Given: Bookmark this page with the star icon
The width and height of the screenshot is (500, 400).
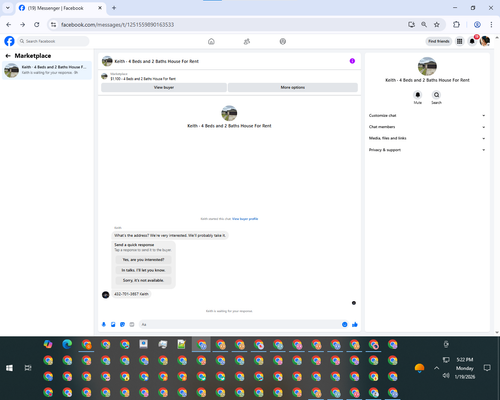Looking at the screenshot, I should 437,24.
